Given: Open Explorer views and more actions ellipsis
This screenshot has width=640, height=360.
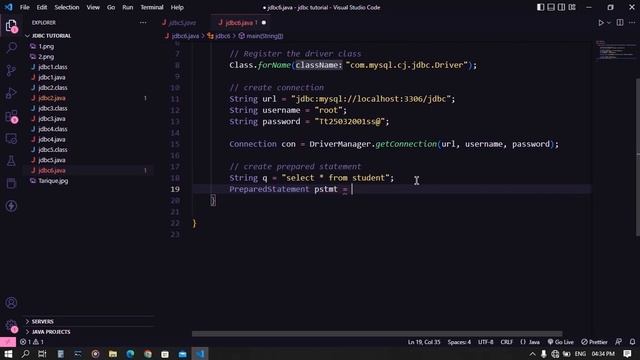Looking at the screenshot, I should [x=143, y=23].
